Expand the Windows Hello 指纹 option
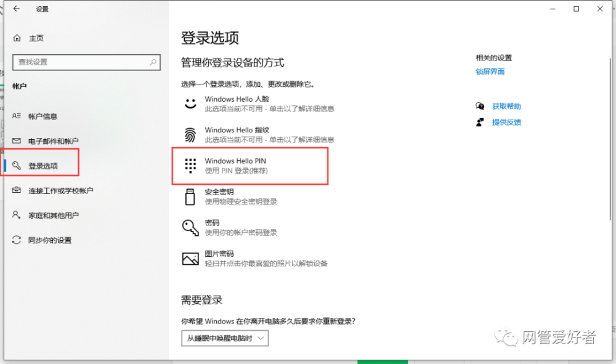616x364 pixels. click(x=257, y=135)
